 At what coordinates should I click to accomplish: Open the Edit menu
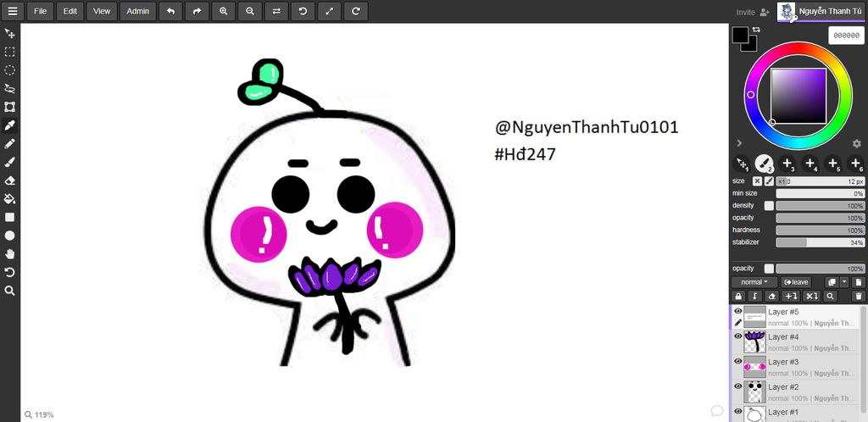pos(70,11)
